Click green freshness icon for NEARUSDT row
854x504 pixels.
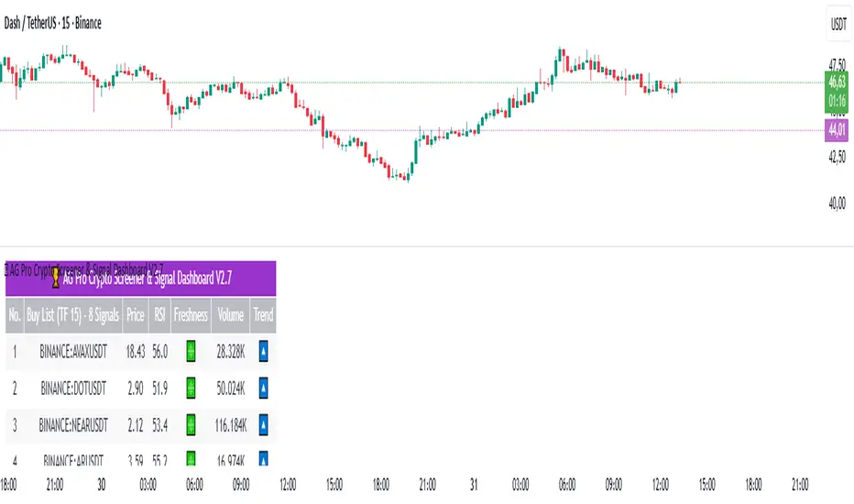(192, 425)
